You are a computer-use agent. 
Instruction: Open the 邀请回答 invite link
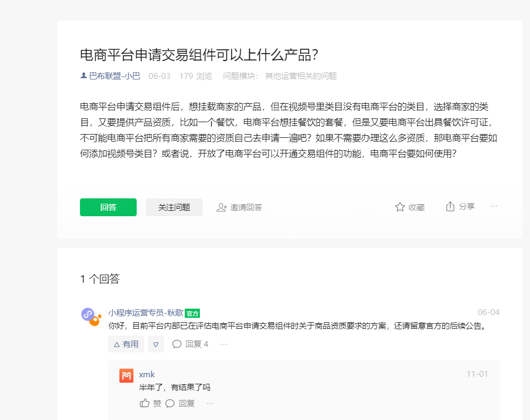click(x=246, y=207)
